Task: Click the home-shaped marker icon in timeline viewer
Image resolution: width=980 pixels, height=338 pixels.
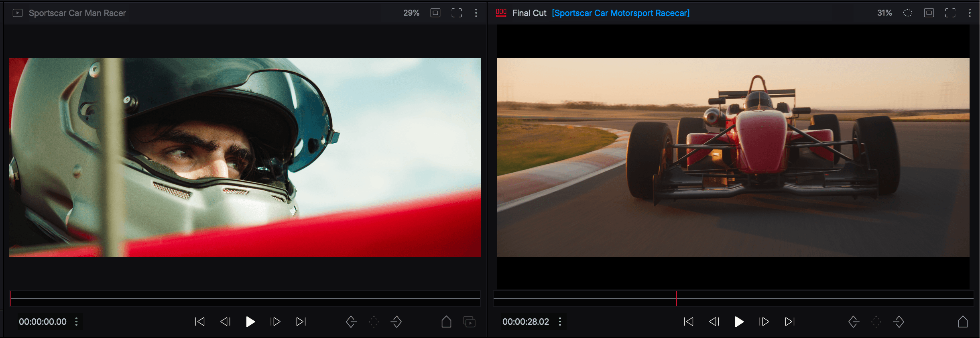Action: (963, 322)
